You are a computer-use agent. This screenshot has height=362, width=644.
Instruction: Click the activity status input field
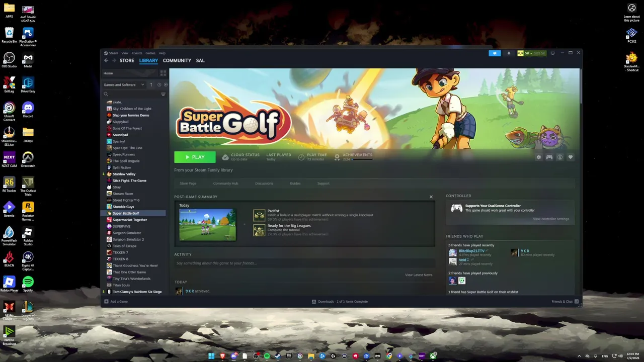coord(304,263)
